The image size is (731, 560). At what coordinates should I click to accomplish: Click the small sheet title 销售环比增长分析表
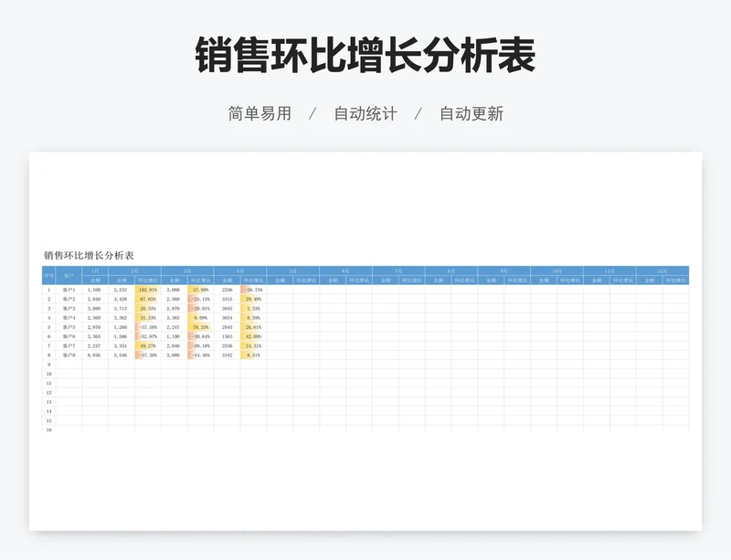click(89, 256)
